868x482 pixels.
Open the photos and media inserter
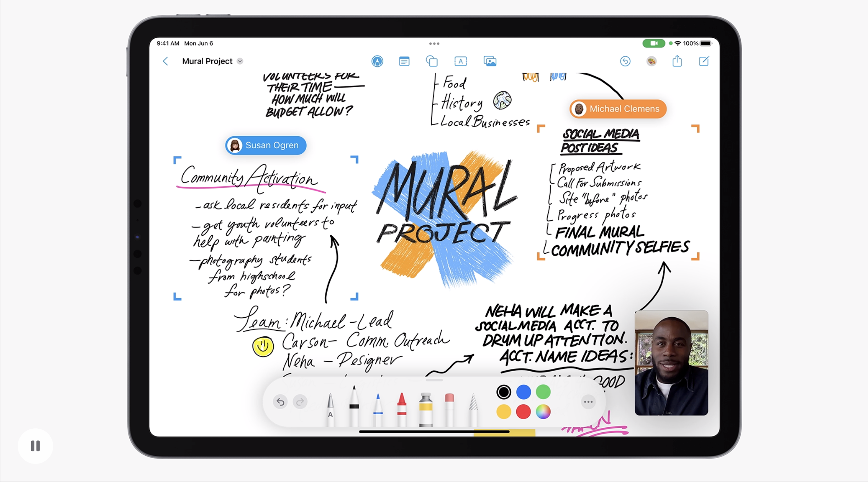pos(490,61)
